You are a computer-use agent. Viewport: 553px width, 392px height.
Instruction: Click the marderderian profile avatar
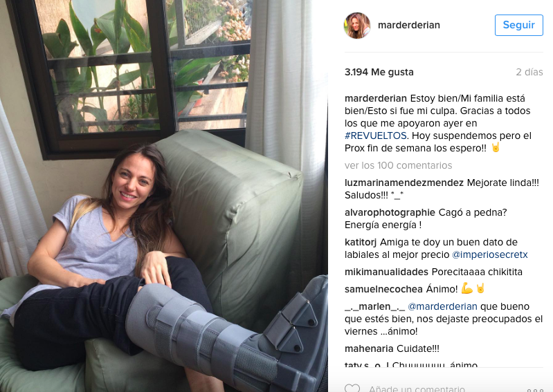pyautogui.click(x=357, y=26)
